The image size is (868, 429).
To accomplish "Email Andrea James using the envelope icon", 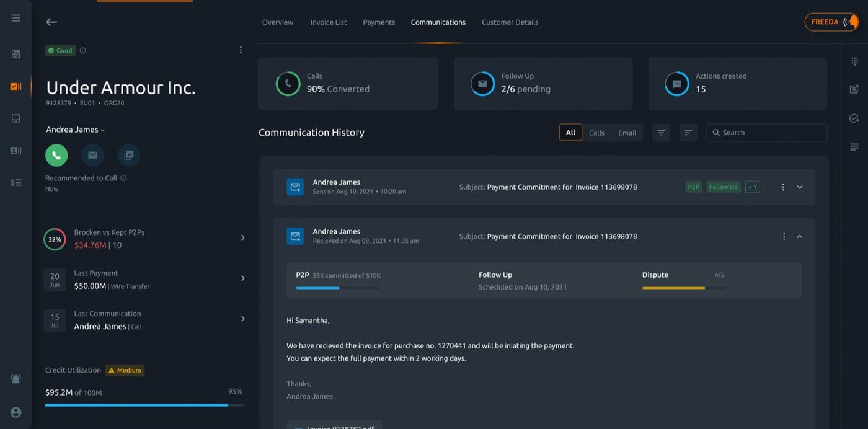I will (92, 155).
